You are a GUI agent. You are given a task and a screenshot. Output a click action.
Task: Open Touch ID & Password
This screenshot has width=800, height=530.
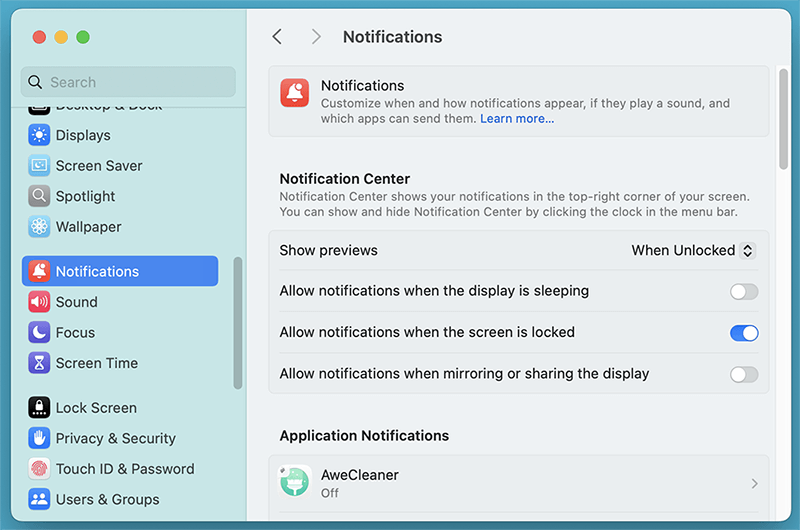click(x=120, y=469)
